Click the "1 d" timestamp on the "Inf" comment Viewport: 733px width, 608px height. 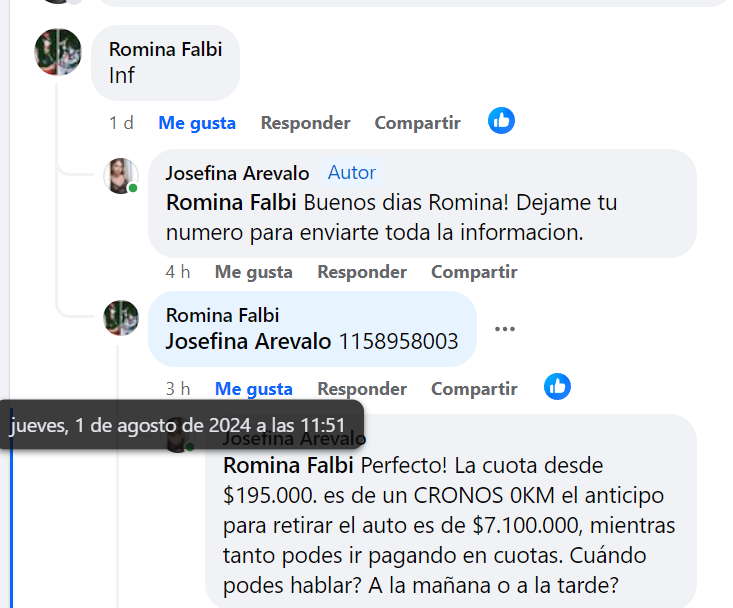pos(121,123)
